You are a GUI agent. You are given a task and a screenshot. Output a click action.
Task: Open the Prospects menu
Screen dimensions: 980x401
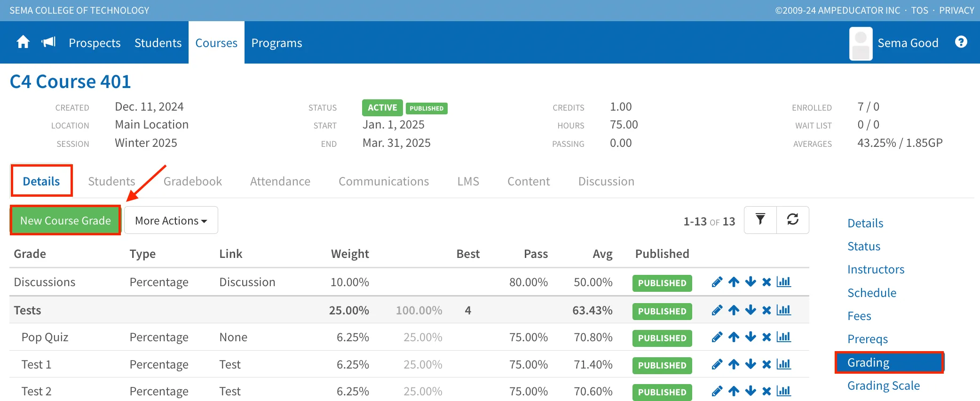pyautogui.click(x=95, y=43)
